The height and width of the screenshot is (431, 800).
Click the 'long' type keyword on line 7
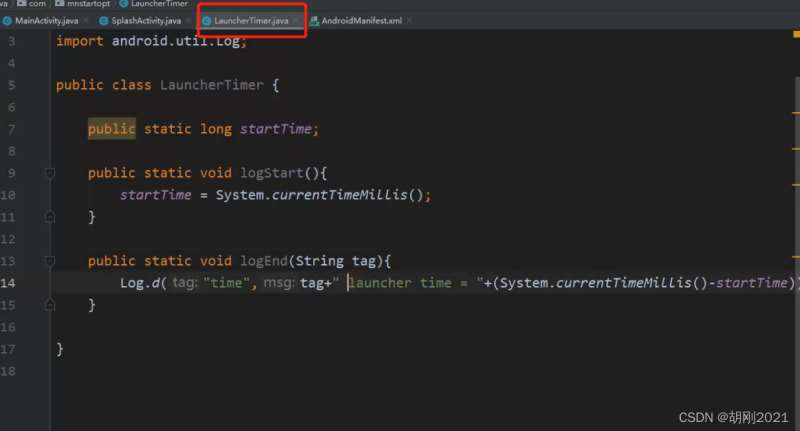pyautogui.click(x=216, y=129)
